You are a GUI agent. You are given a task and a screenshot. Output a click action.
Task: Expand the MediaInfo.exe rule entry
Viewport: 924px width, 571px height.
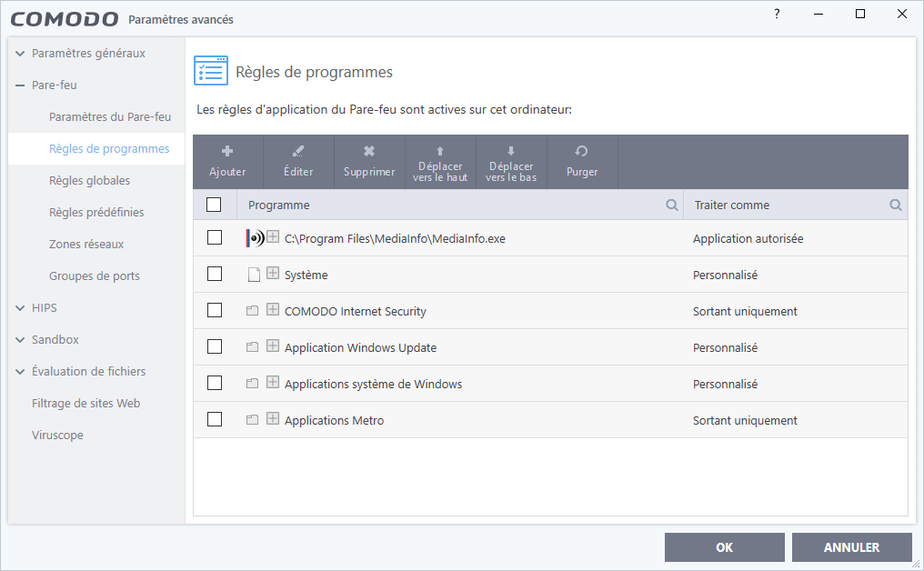point(272,237)
